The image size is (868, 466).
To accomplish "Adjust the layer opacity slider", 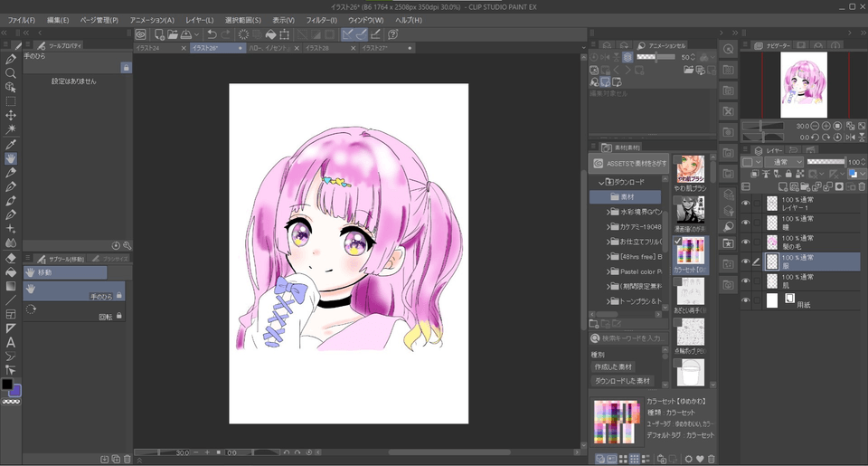I will pos(826,162).
